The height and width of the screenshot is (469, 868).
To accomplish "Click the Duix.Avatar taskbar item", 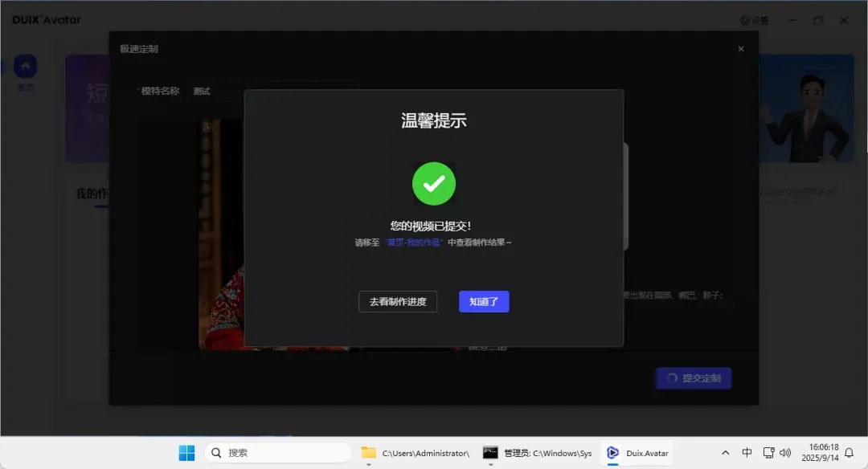I will (x=637, y=453).
